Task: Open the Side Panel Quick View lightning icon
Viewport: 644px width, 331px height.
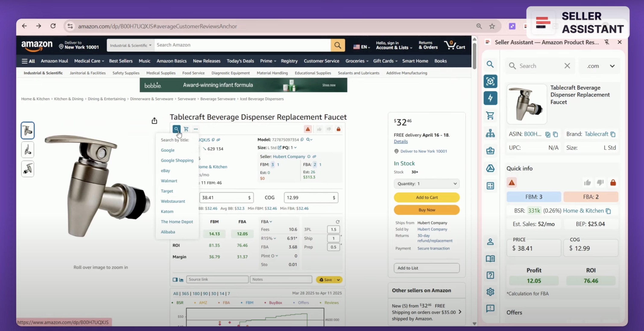Action: coord(490,98)
